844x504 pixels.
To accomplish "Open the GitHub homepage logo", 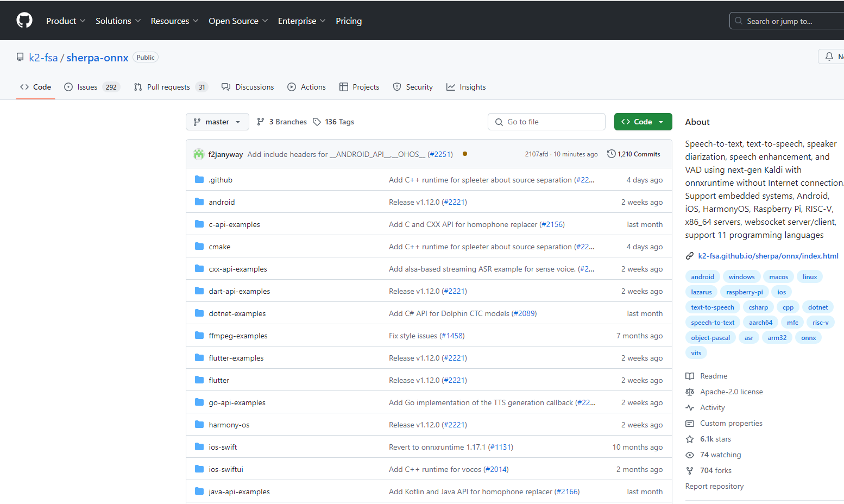I will click(24, 21).
